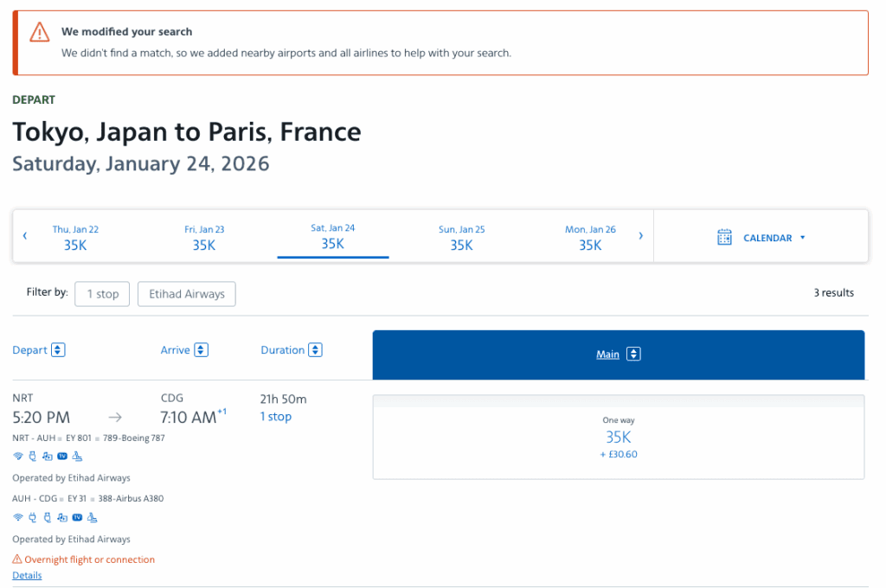Screen dimensions: 886x588
Task: Click the lie-flat seat icon on the NRT - AUH flight
Action: point(77,457)
